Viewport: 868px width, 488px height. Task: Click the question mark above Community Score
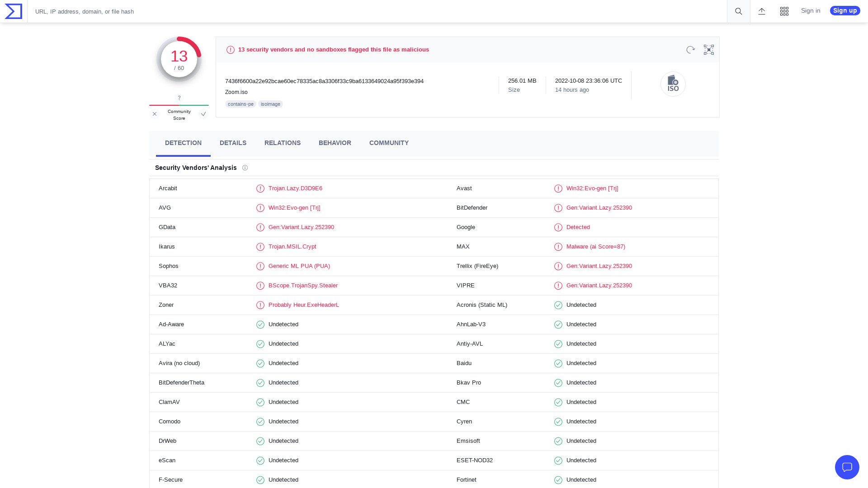[179, 98]
